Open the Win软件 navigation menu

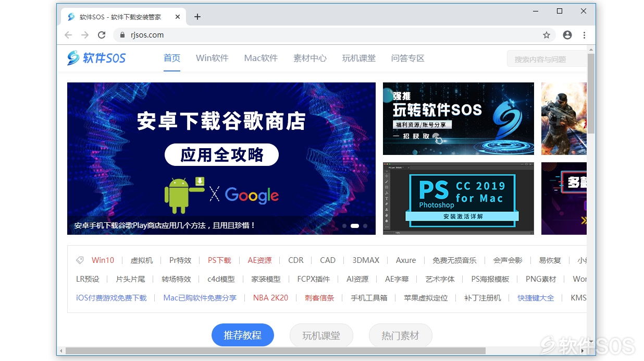click(x=212, y=58)
